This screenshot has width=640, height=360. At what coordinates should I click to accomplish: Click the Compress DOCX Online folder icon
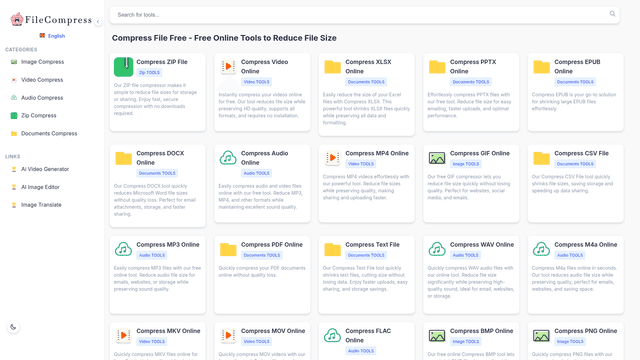tap(124, 158)
